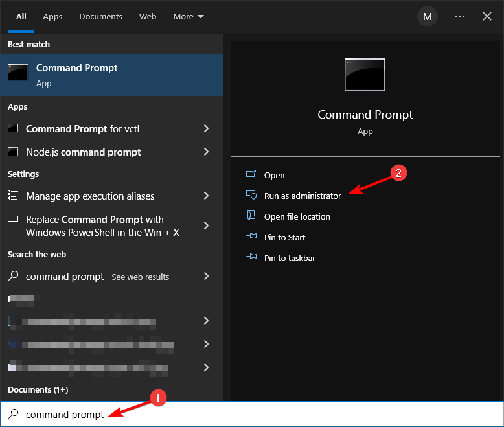Click the Manage app execution aliases icon
The image size is (504, 427).
pos(13,196)
